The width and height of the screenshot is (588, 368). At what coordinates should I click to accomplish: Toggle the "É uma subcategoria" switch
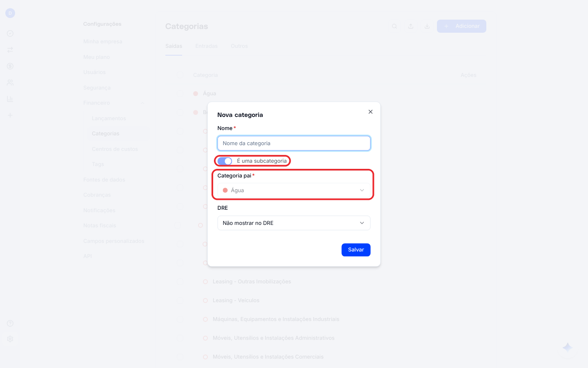pyautogui.click(x=225, y=161)
